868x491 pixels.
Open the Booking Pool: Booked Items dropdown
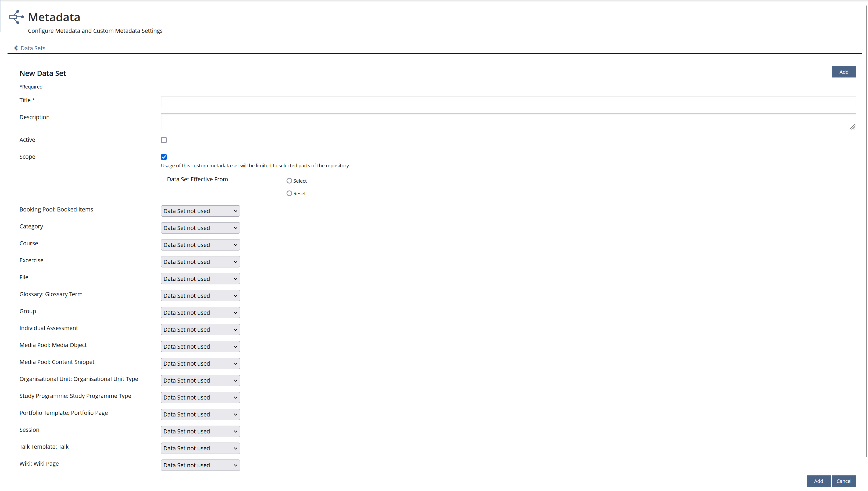pyautogui.click(x=200, y=211)
